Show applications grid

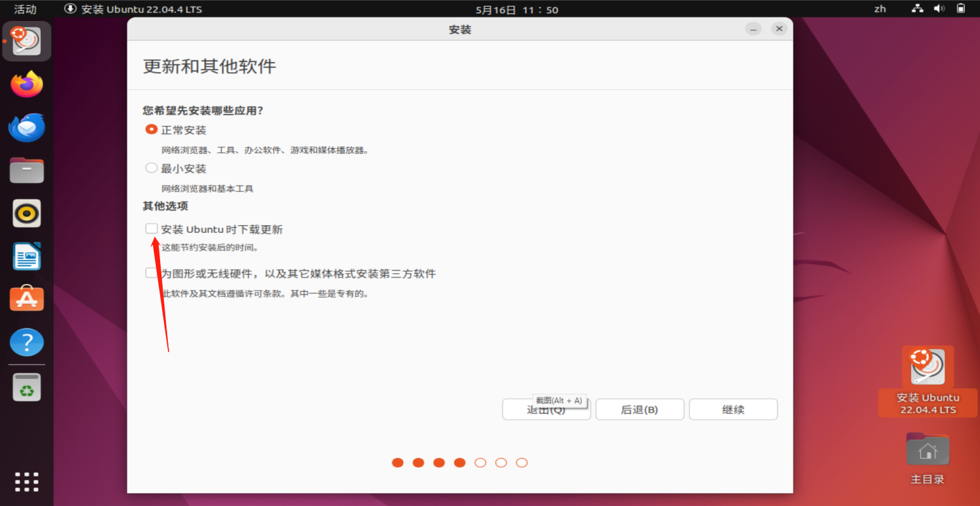[x=27, y=482]
